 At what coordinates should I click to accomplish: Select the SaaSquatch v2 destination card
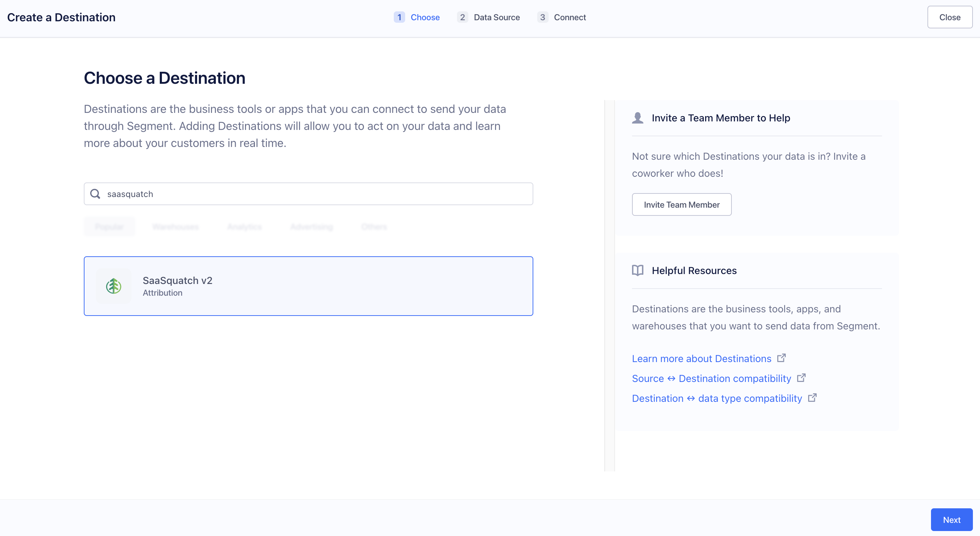tap(308, 286)
